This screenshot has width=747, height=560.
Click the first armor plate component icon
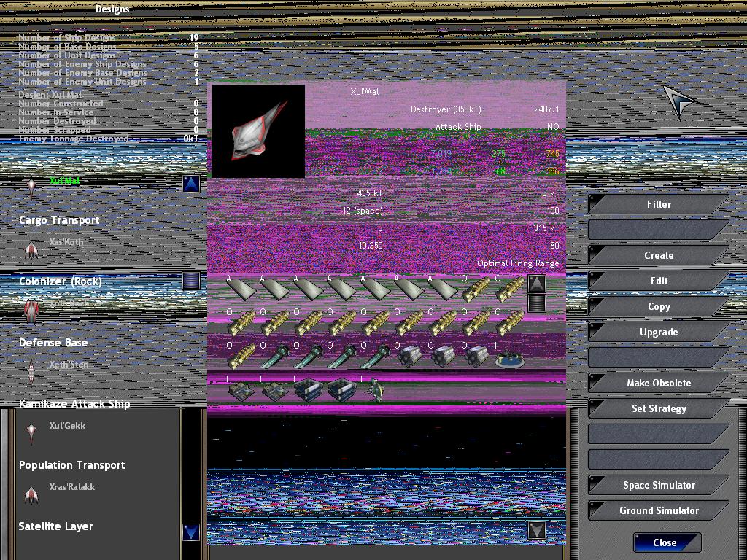click(241, 289)
